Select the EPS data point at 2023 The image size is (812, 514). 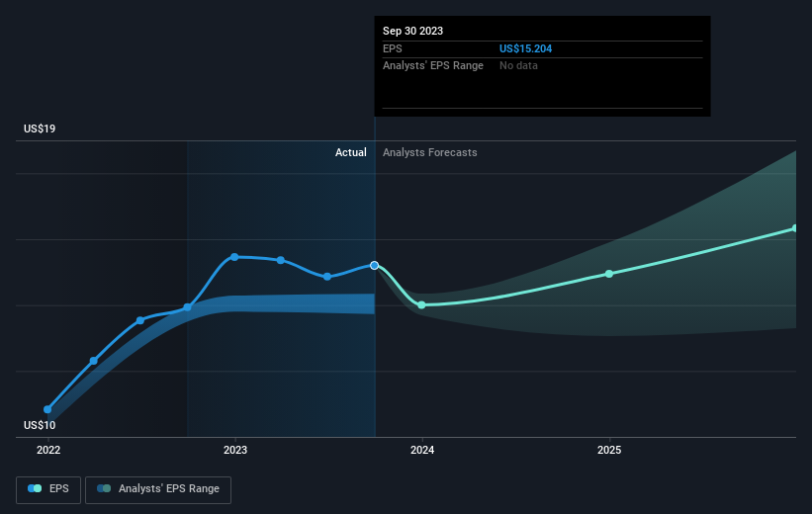(x=234, y=257)
